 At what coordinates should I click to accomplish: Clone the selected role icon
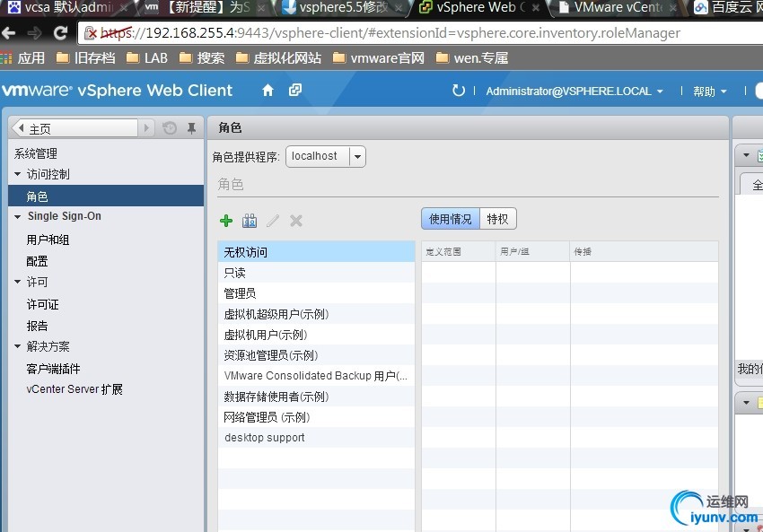click(250, 221)
